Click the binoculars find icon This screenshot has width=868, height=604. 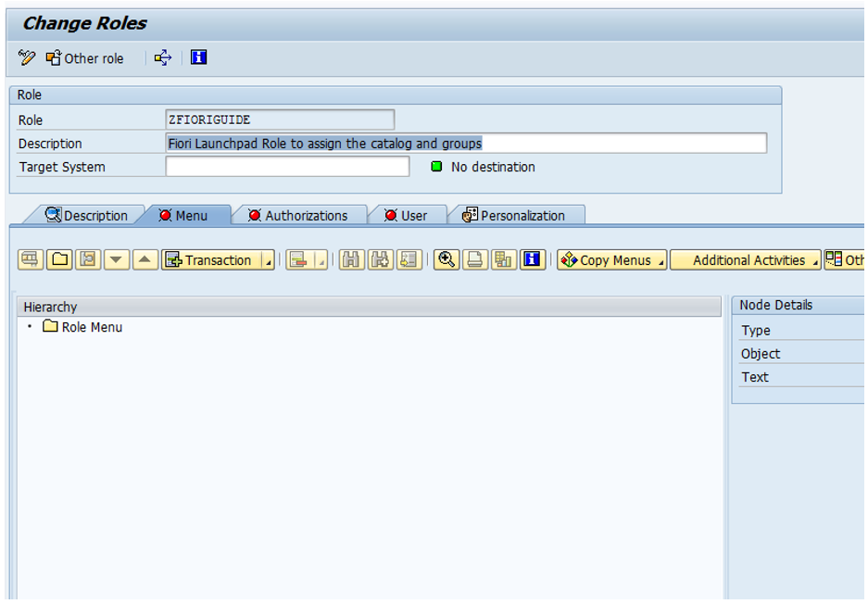click(x=351, y=260)
